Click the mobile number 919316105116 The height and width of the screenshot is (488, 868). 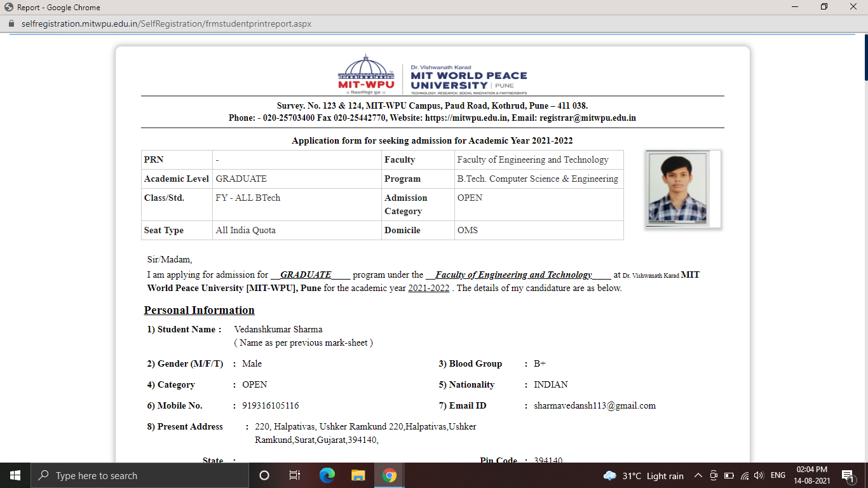(271, 405)
